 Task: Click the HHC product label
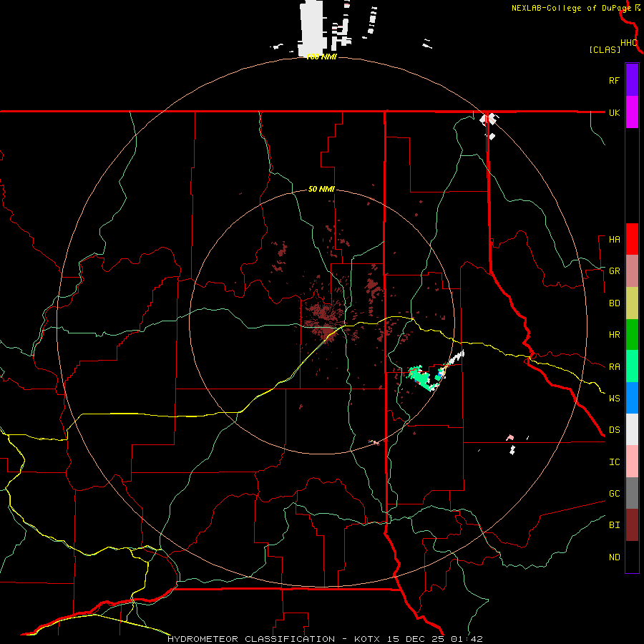coord(628,43)
